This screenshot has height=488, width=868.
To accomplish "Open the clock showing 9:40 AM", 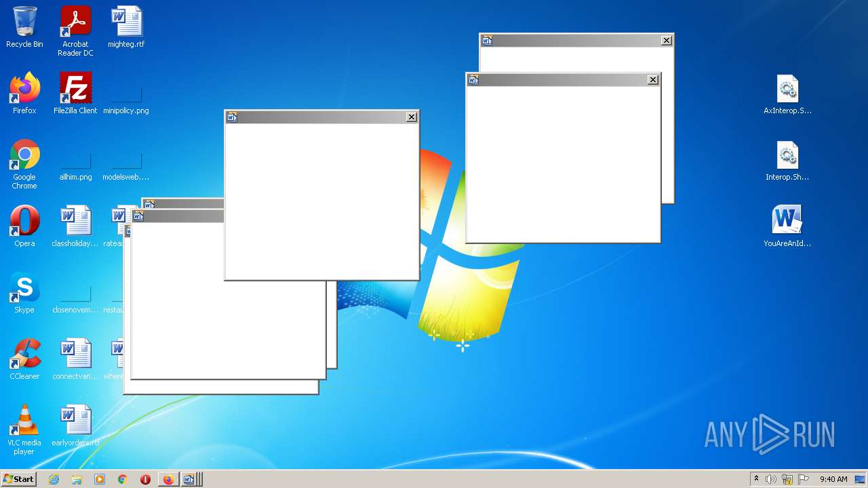I will (x=833, y=479).
